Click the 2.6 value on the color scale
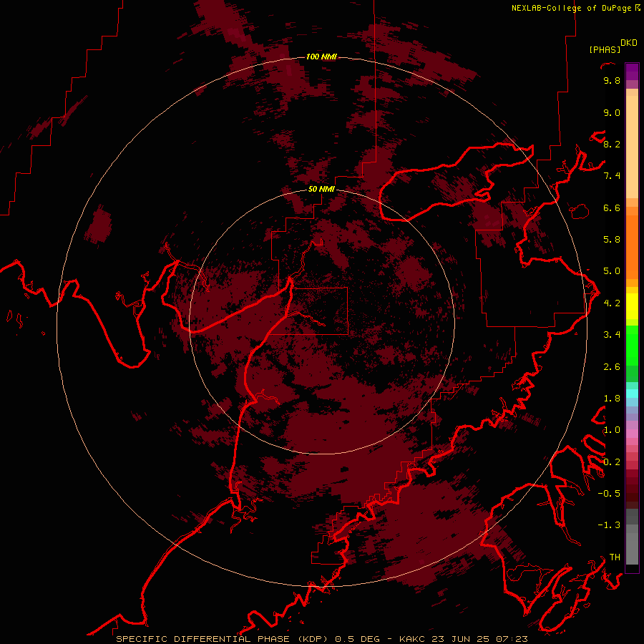Image resolution: width=644 pixels, height=644 pixels. (x=612, y=367)
